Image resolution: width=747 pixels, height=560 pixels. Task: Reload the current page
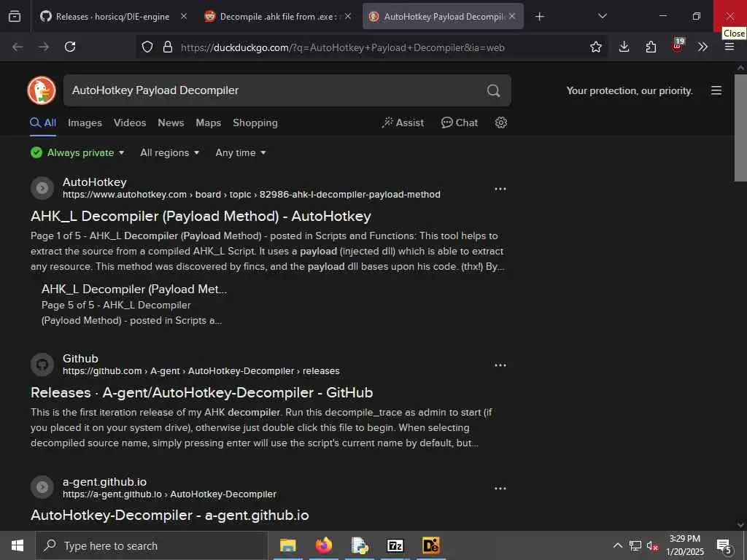[70, 47]
